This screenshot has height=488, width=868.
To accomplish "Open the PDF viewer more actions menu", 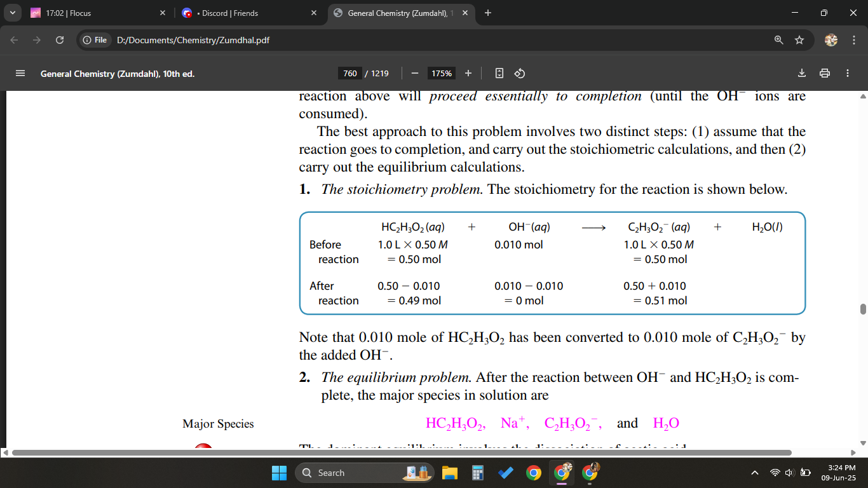I will [x=848, y=73].
